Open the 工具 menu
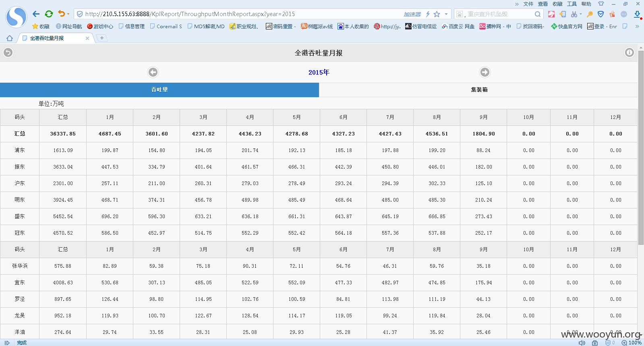This screenshot has height=346, width=644. (572, 4)
